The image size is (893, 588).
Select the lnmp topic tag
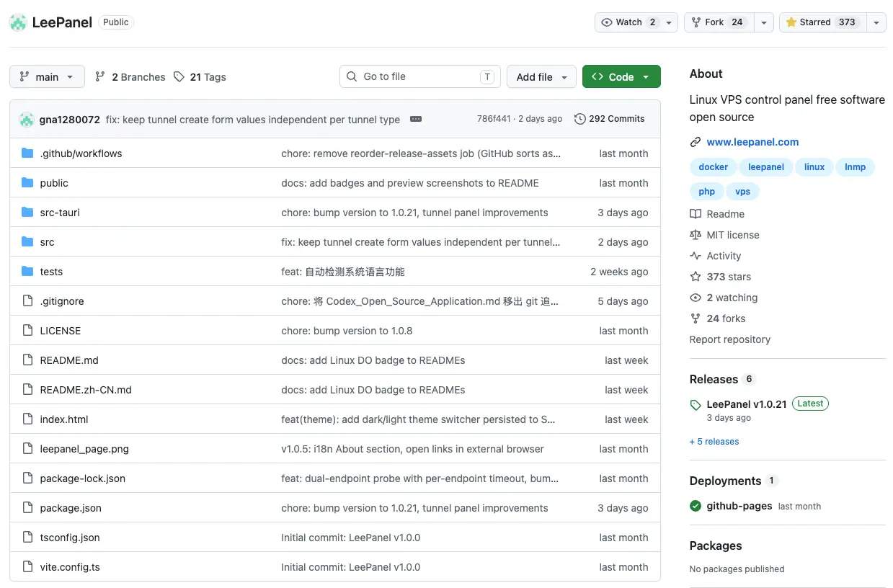[x=856, y=167]
